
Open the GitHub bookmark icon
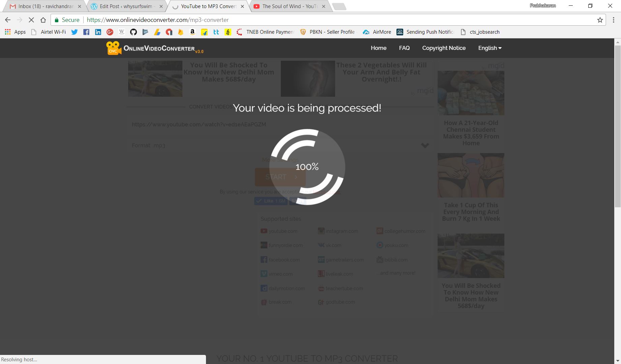[134, 32]
